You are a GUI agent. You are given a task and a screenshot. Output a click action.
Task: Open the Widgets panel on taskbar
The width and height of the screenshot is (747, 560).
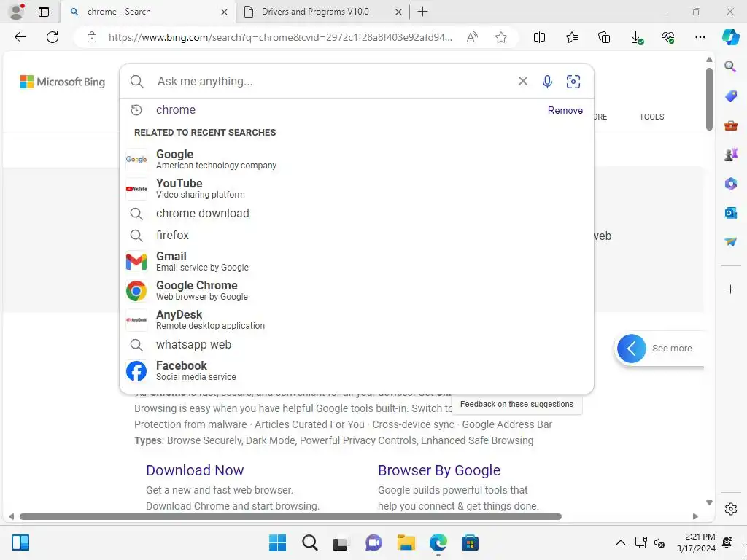pos(20,542)
